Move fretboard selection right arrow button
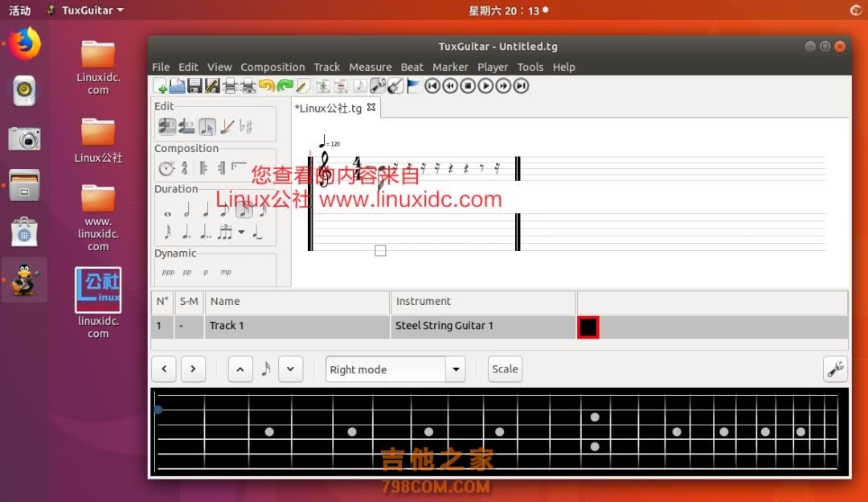The width and height of the screenshot is (868, 502). pos(193,369)
